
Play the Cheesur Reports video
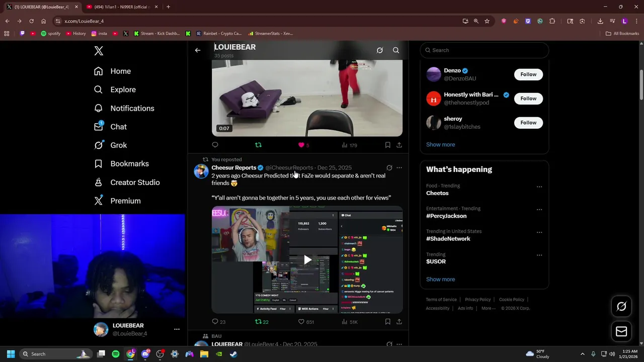[x=307, y=259]
